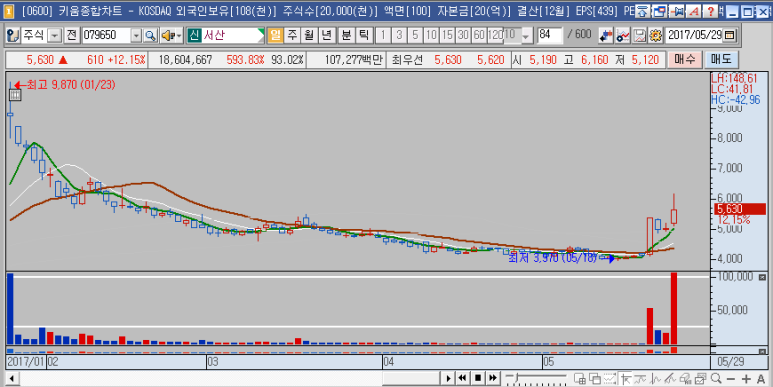Select the 60 interval button
The image size is (773, 387).
point(479,35)
